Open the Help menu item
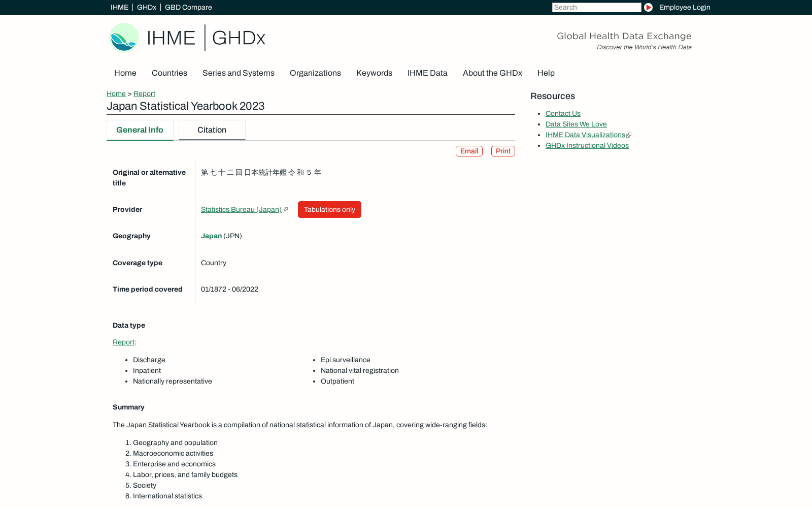The image size is (812, 508). [546, 73]
